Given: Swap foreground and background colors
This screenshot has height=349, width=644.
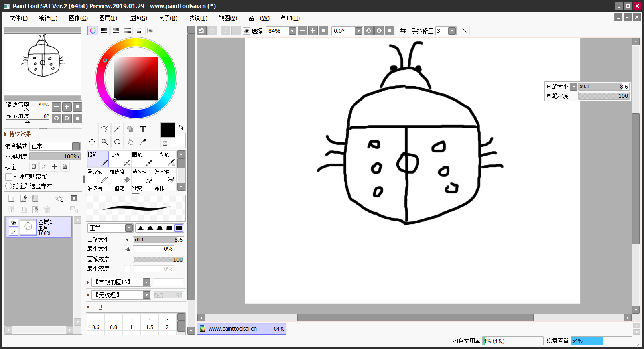Looking at the screenshot, I should 181,127.
